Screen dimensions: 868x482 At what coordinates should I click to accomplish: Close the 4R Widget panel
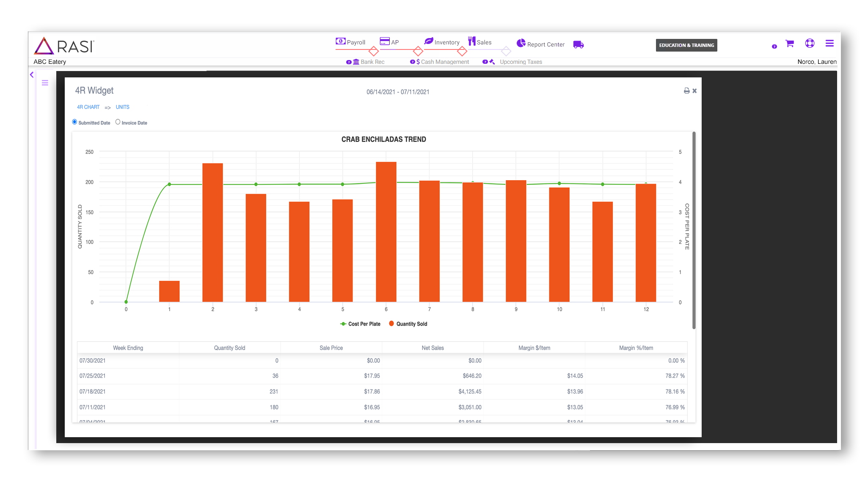point(694,91)
